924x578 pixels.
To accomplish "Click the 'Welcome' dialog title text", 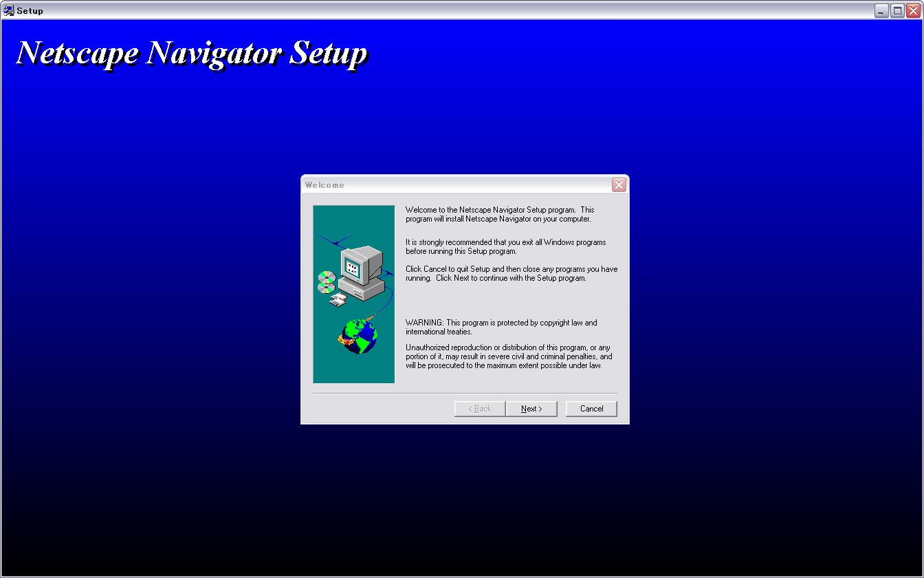I will (x=324, y=185).
